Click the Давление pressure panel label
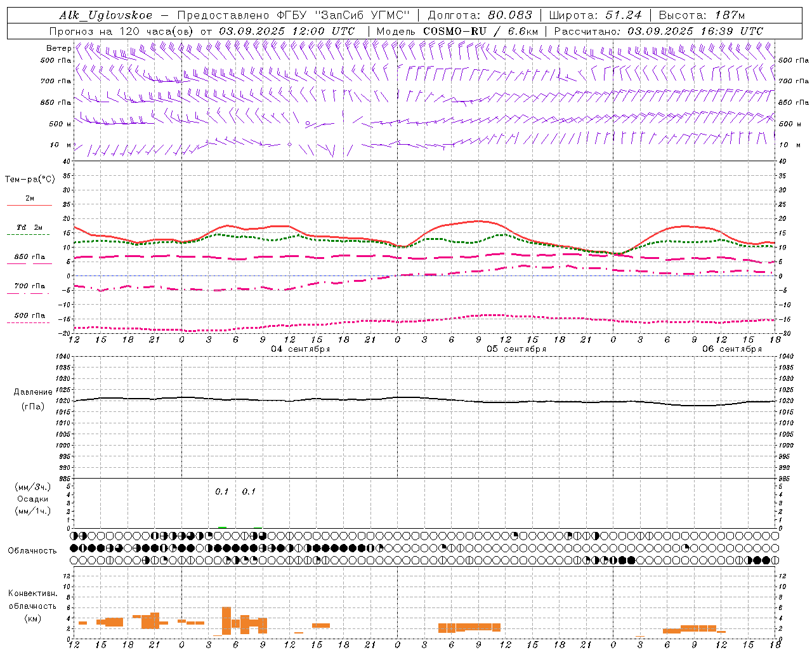This screenshot has height=650, width=812. 33,392
